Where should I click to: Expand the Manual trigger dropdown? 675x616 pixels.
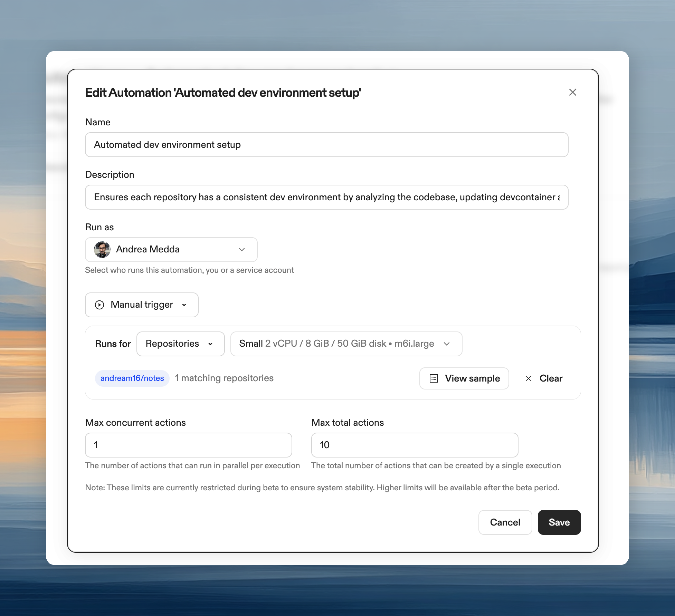184,305
